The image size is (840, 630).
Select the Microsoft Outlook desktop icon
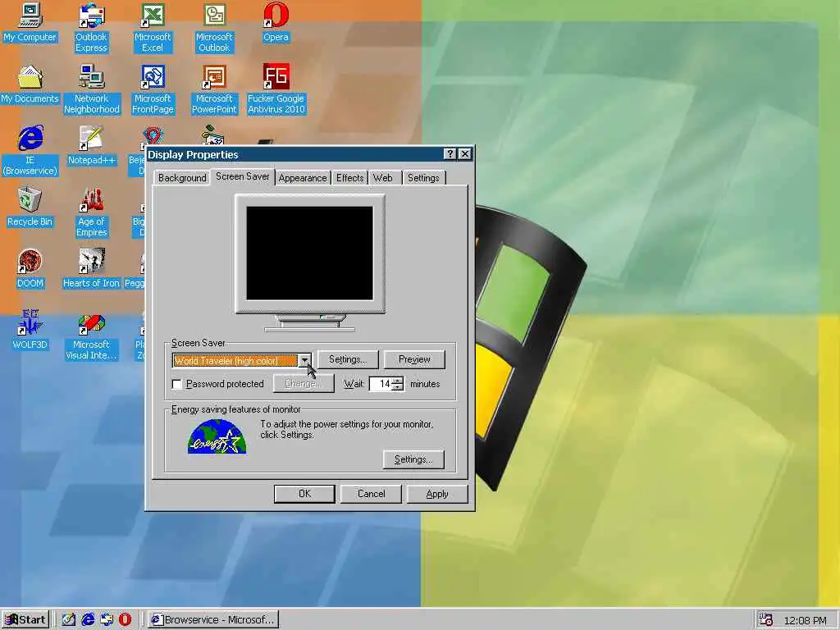(x=214, y=28)
